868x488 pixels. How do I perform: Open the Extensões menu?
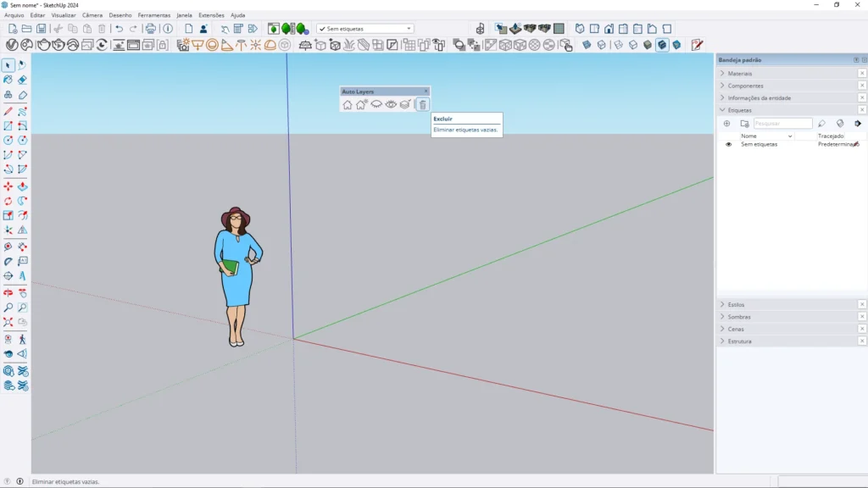211,15
